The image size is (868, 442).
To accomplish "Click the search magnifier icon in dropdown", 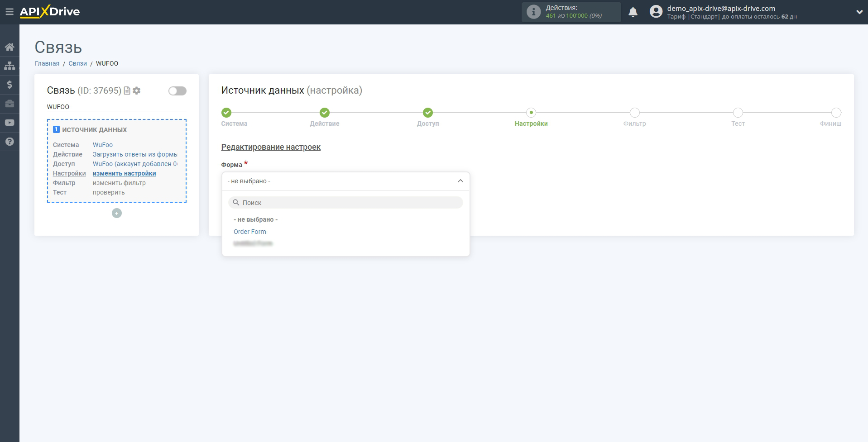I will [x=236, y=203].
